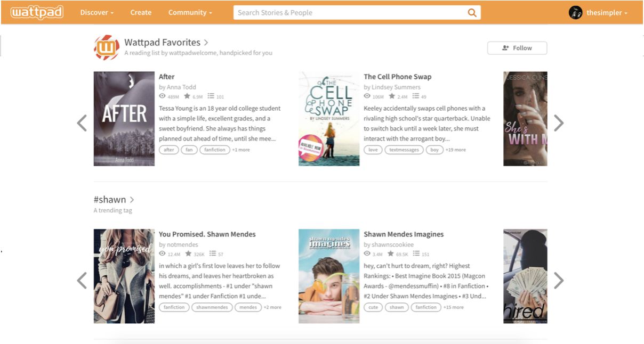The width and height of the screenshot is (644, 344).
Task: Open the She's With Me cover
Action: pos(525,119)
